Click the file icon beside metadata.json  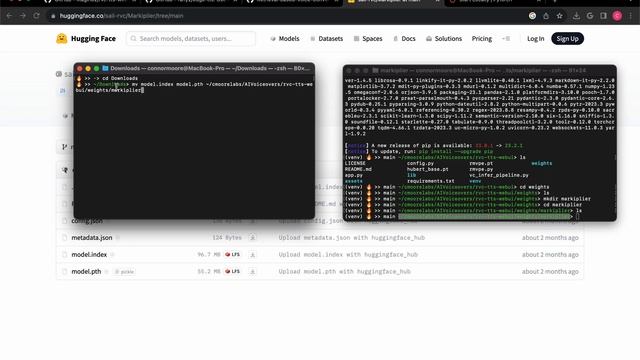pos(64,238)
